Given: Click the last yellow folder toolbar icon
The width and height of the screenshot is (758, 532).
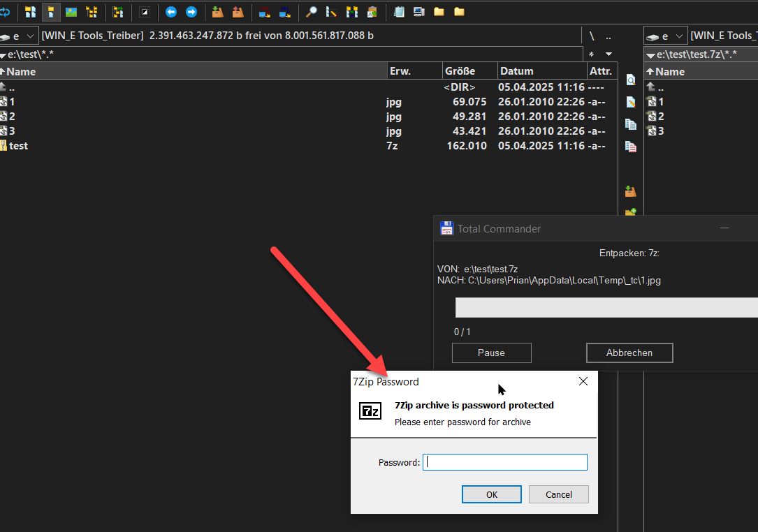Looking at the screenshot, I should [459, 12].
